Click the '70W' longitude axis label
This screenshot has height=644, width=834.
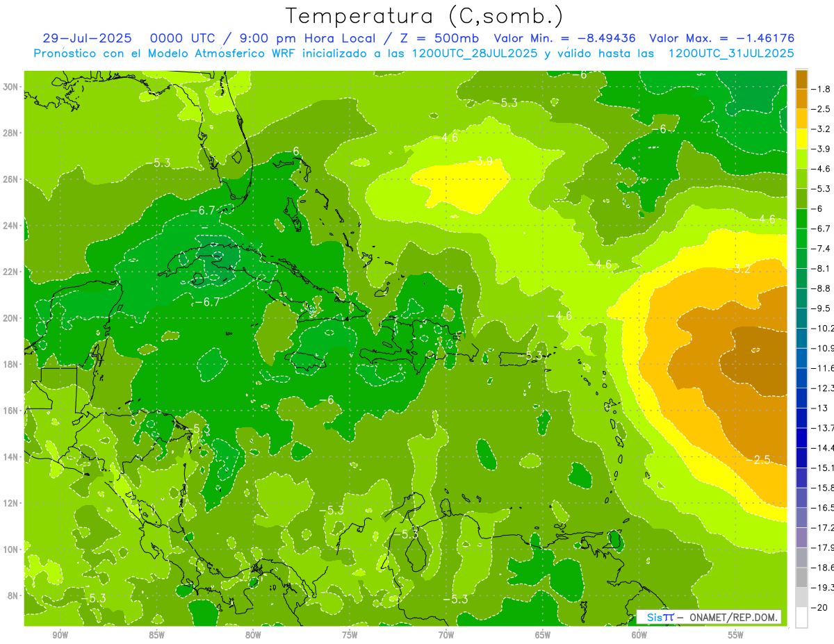click(x=446, y=635)
